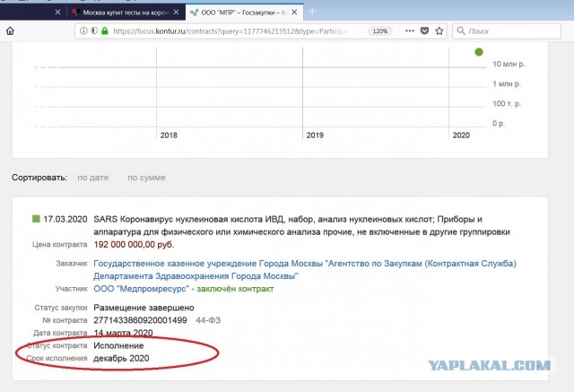Click the '14 марта 2020' contract date value
574x392 pixels.
click(123, 333)
